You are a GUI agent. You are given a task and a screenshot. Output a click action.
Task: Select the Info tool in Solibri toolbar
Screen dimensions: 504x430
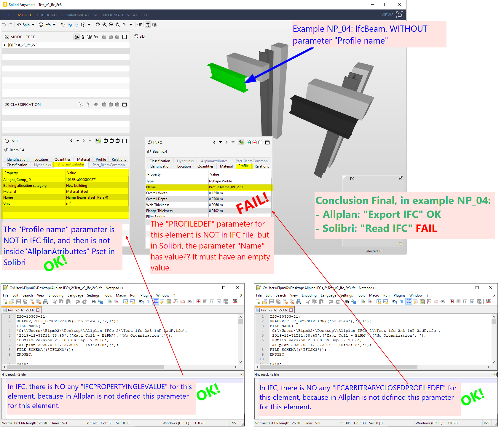pos(45,25)
